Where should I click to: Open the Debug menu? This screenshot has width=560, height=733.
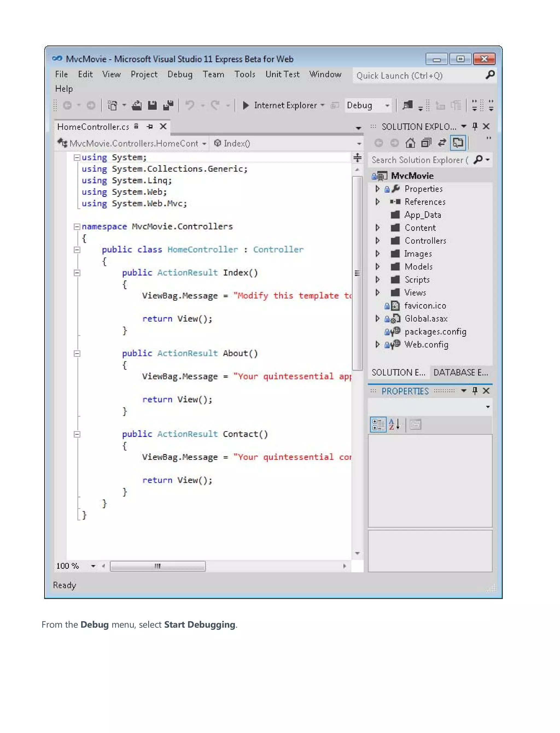(180, 74)
